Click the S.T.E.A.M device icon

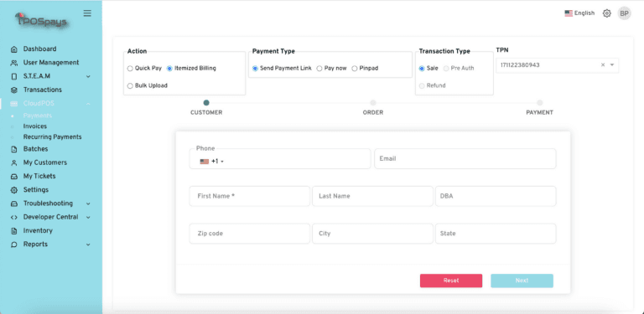(x=14, y=76)
